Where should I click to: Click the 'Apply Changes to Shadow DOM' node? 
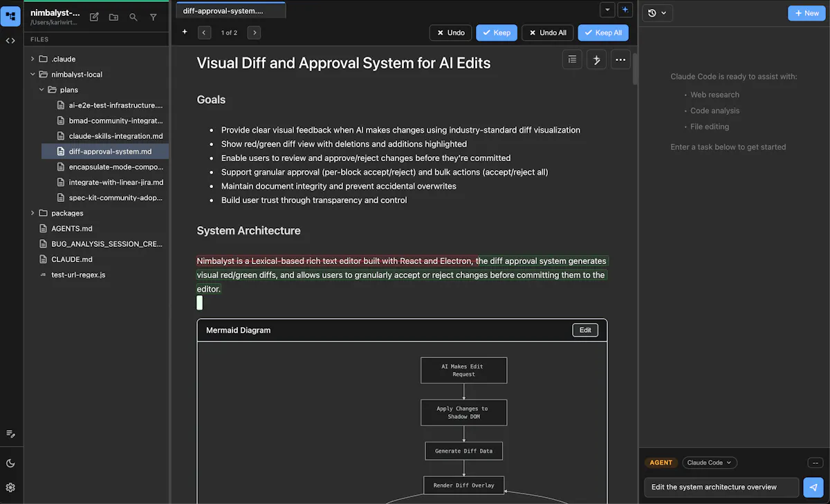click(463, 413)
